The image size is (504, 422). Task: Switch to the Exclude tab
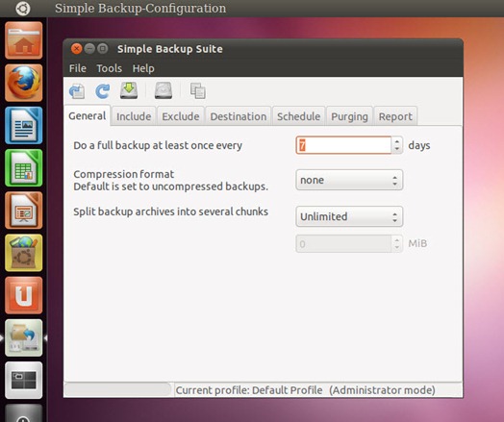181,116
